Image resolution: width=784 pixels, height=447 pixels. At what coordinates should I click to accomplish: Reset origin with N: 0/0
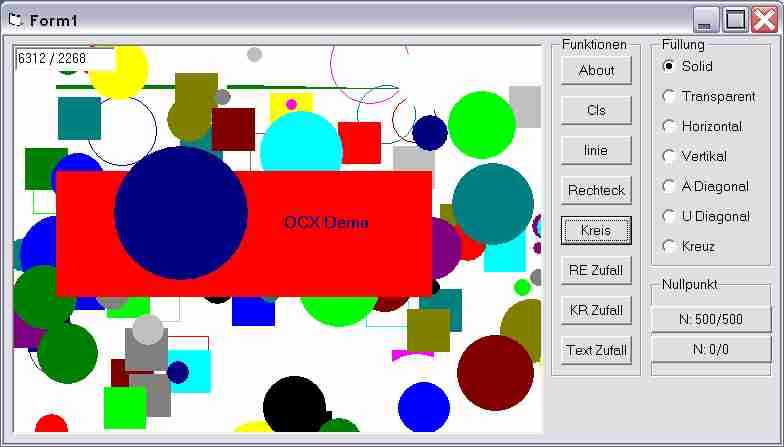click(x=710, y=350)
